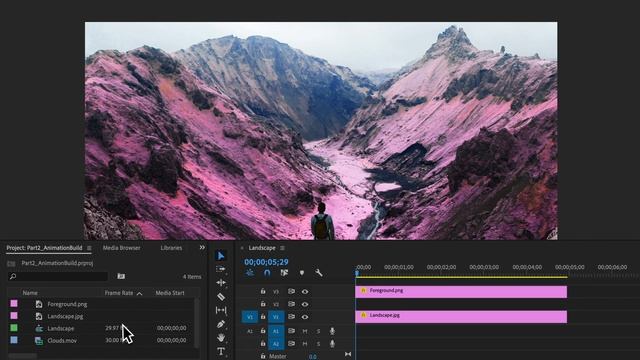Select the Pen tool

[x=221, y=324]
